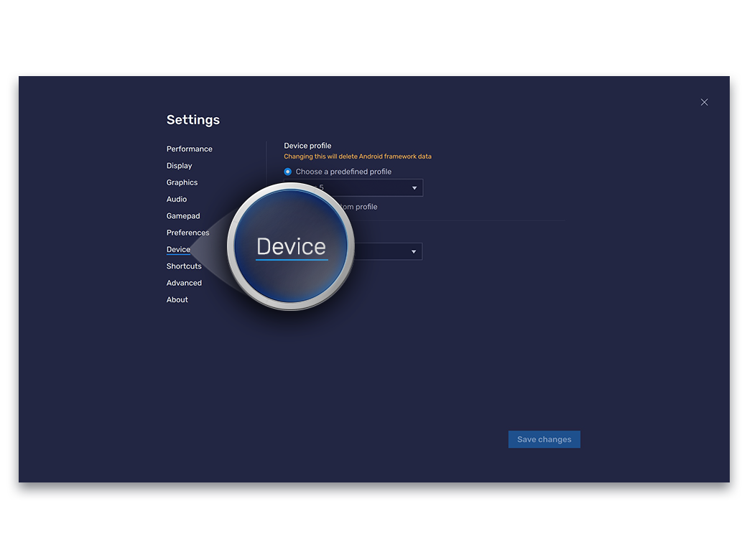Open the Performance settings section

pyautogui.click(x=190, y=149)
